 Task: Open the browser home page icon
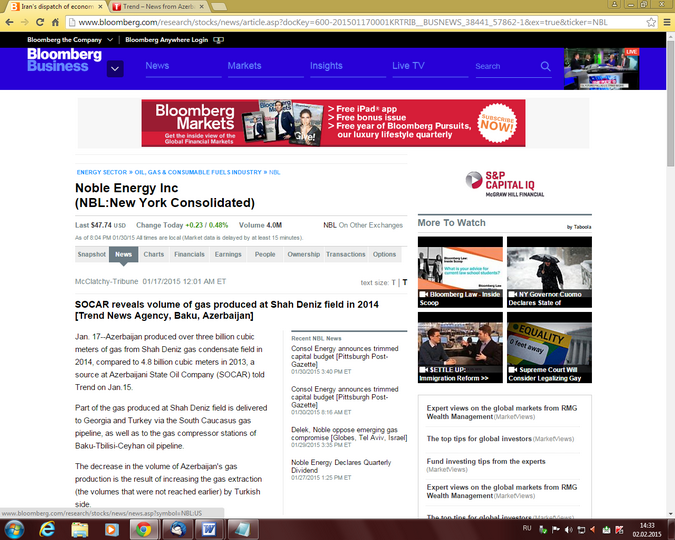point(55,22)
